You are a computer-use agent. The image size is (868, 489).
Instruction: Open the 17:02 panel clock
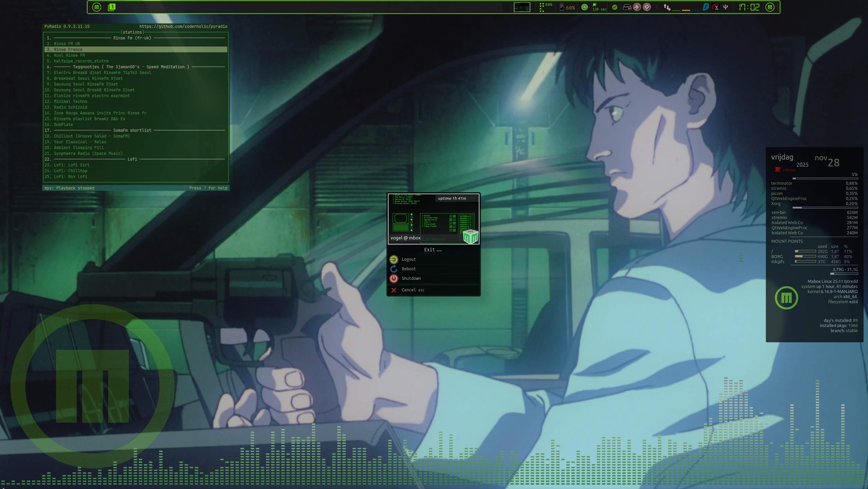click(x=749, y=7)
